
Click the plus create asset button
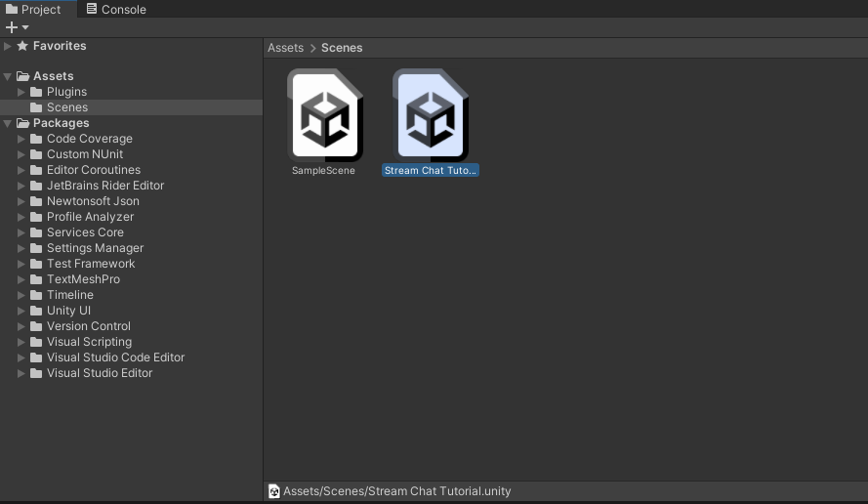(x=11, y=27)
